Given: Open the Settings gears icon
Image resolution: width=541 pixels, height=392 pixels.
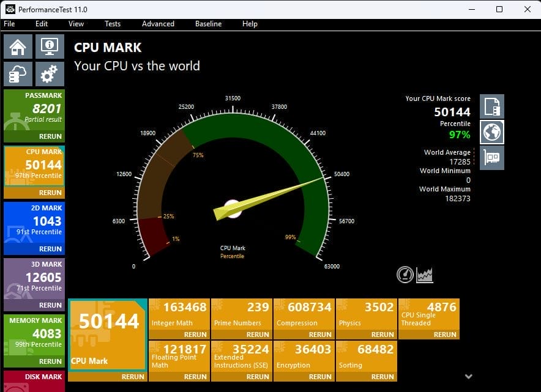Looking at the screenshot, I should [50, 74].
